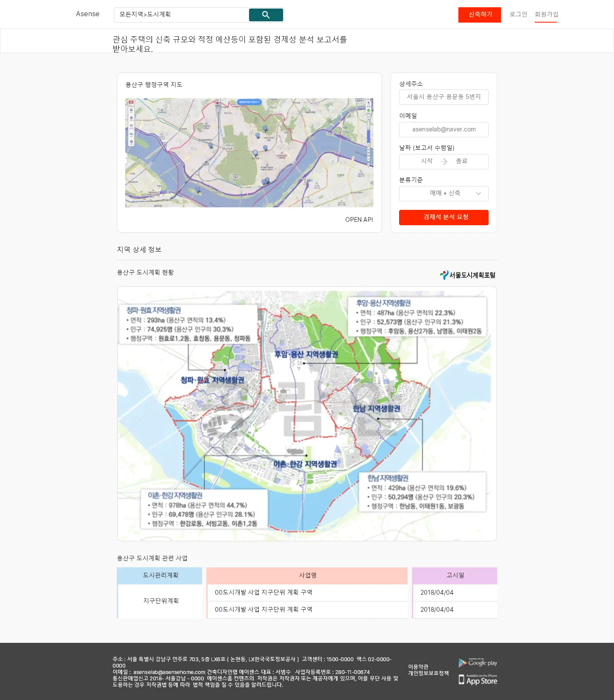Click the 신축하기 button
Screen dimensions: 614x700
click(480, 15)
